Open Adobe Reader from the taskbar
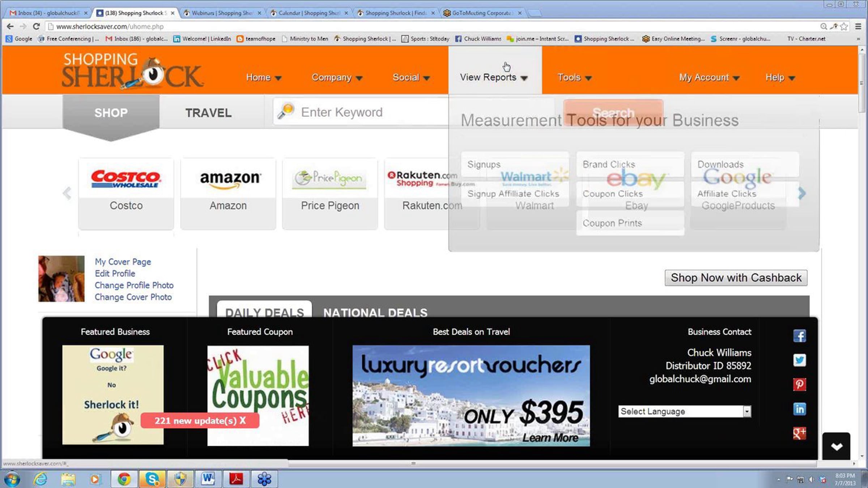 tap(236, 479)
